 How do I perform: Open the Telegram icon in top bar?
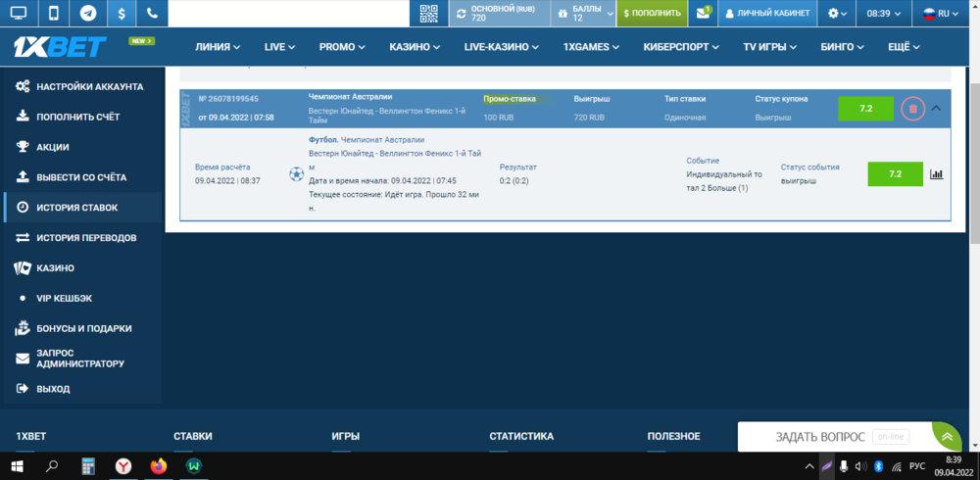(x=88, y=13)
